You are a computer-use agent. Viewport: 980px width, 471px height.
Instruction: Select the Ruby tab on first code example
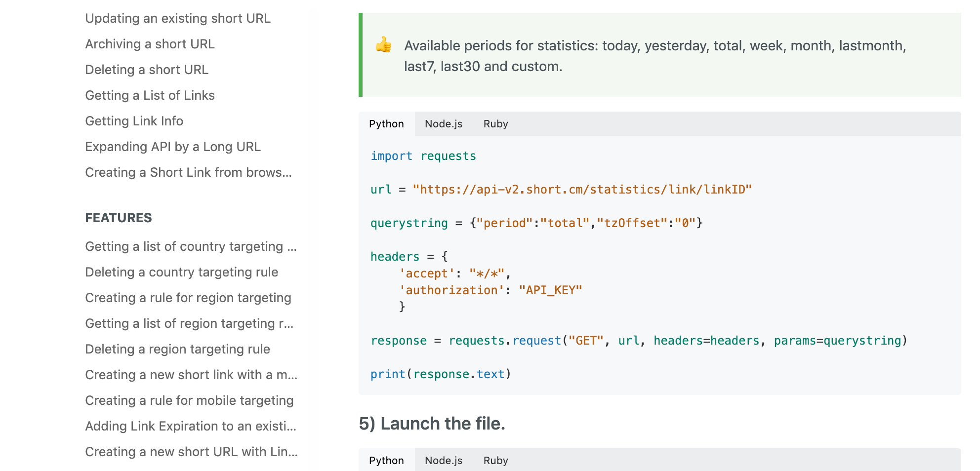coord(495,124)
